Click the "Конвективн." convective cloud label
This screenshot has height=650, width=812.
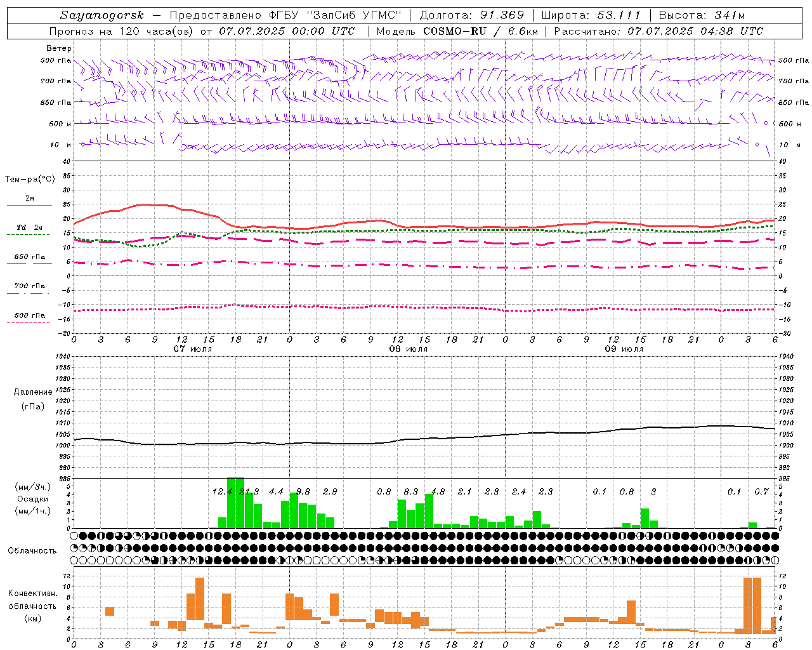point(32,594)
